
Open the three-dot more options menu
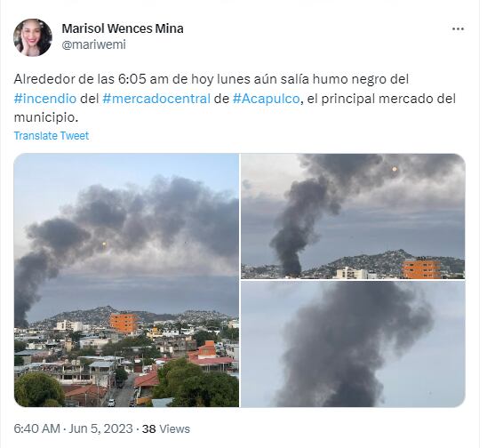(458, 29)
